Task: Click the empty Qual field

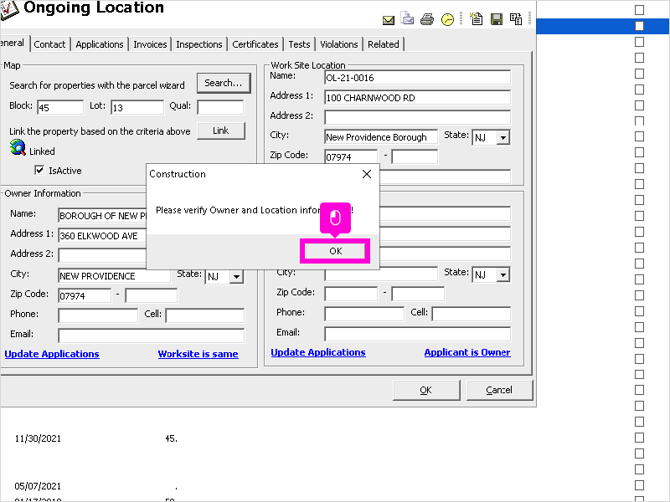Action: (220, 107)
